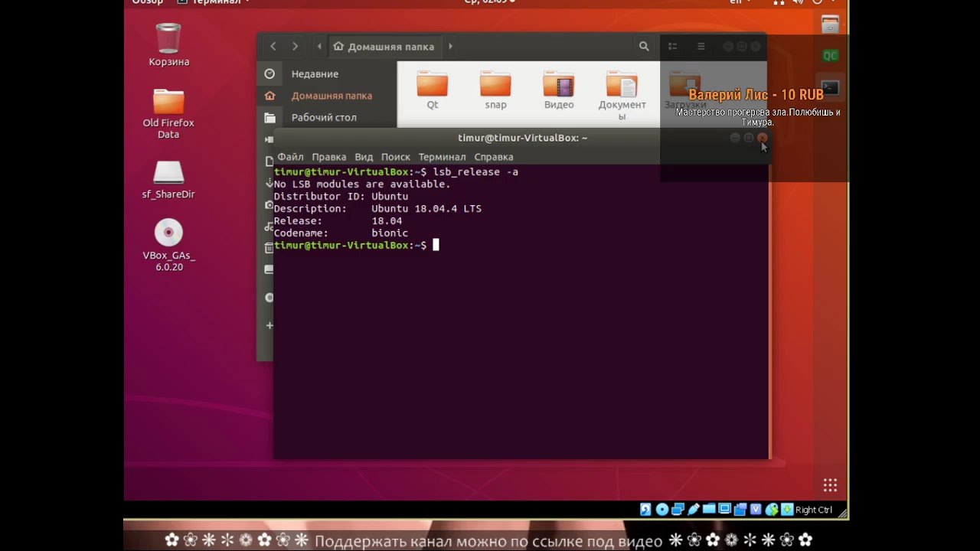Screen dimensions: 980x551
Task: Go back in the Files window
Action: point(273,47)
